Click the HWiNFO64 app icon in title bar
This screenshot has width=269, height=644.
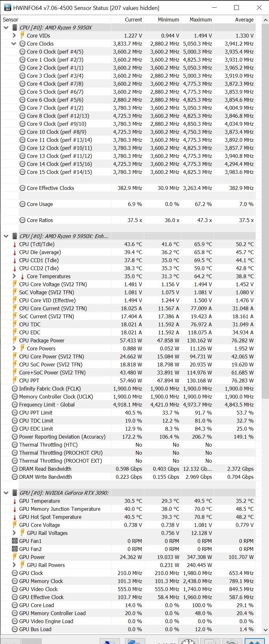coord(7,7)
